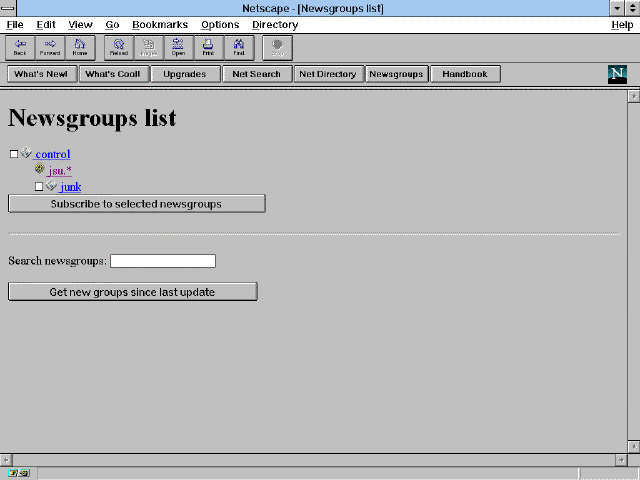Image resolution: width=640 pixels, height=480 pixels.
Task: Click the horizontal scrollbar left arrow
Action: pyautogui.click(x=6, y=460)
